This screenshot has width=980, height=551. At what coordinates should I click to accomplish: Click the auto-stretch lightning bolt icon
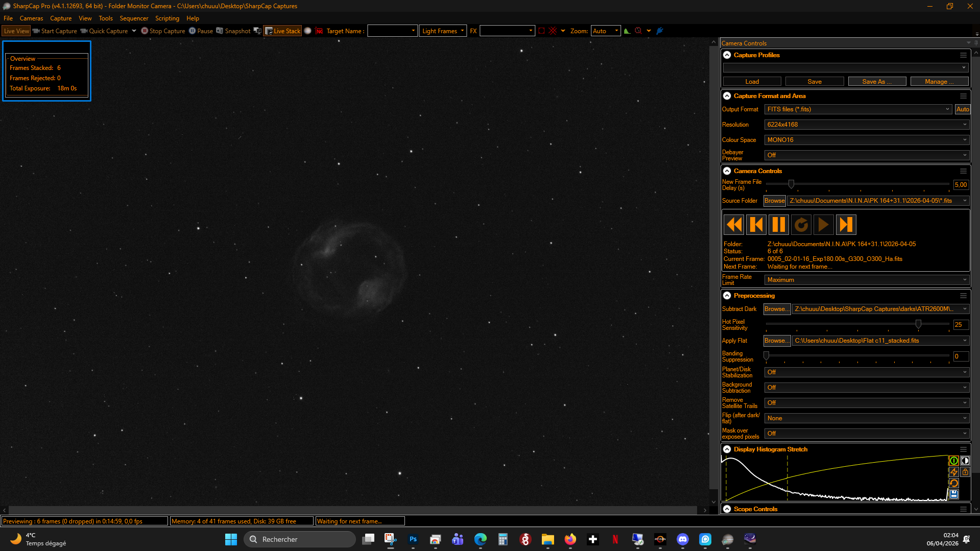[953, 472]
